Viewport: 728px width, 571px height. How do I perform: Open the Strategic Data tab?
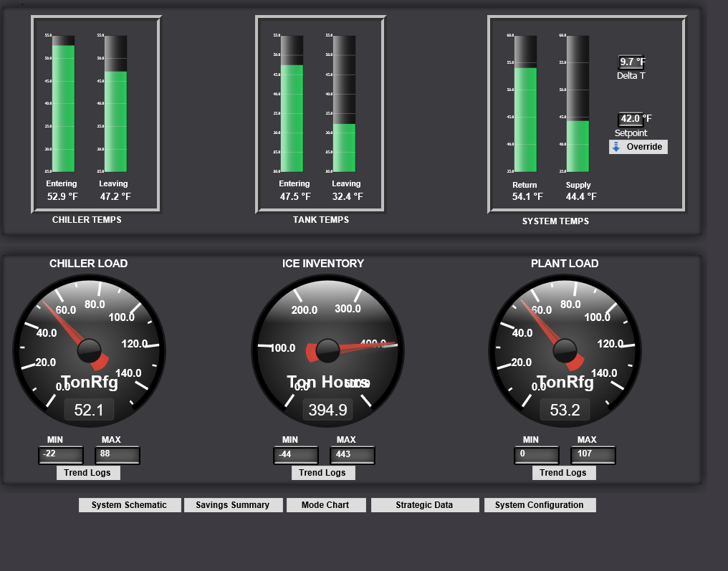(x=424, y=504)
